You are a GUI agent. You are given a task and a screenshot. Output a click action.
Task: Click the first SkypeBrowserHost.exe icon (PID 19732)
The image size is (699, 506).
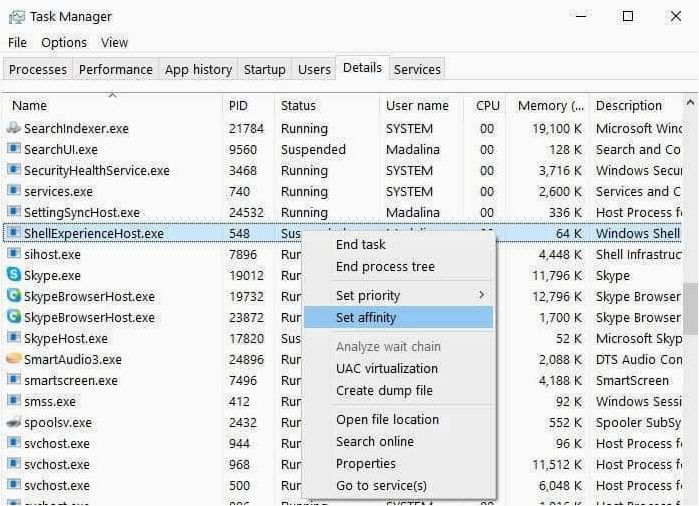pos(14,296)
